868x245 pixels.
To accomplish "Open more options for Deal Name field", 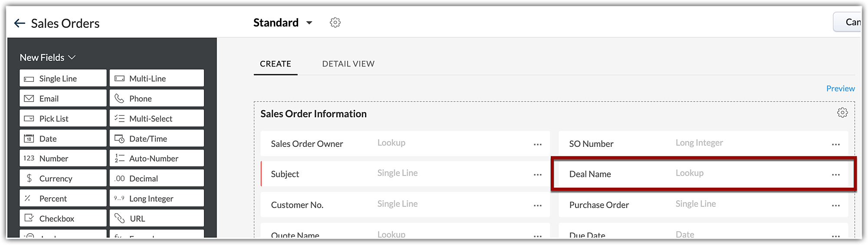I will coord(835,175).
